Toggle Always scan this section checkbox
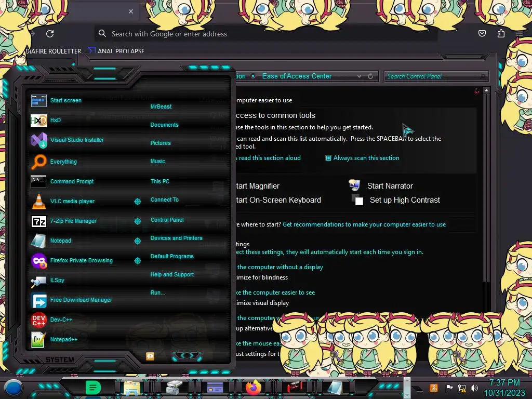This screenshot has height=399, width=532. [328, 158]
